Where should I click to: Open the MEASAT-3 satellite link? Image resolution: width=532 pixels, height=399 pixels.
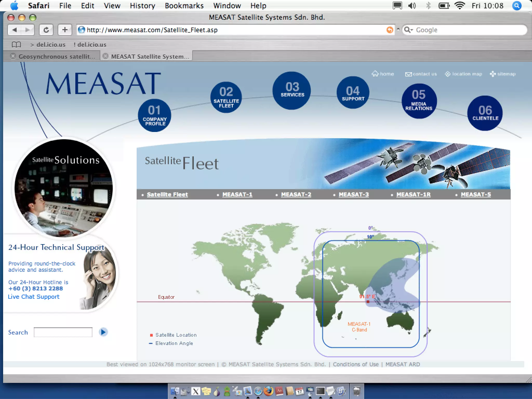tap(354, 194)
